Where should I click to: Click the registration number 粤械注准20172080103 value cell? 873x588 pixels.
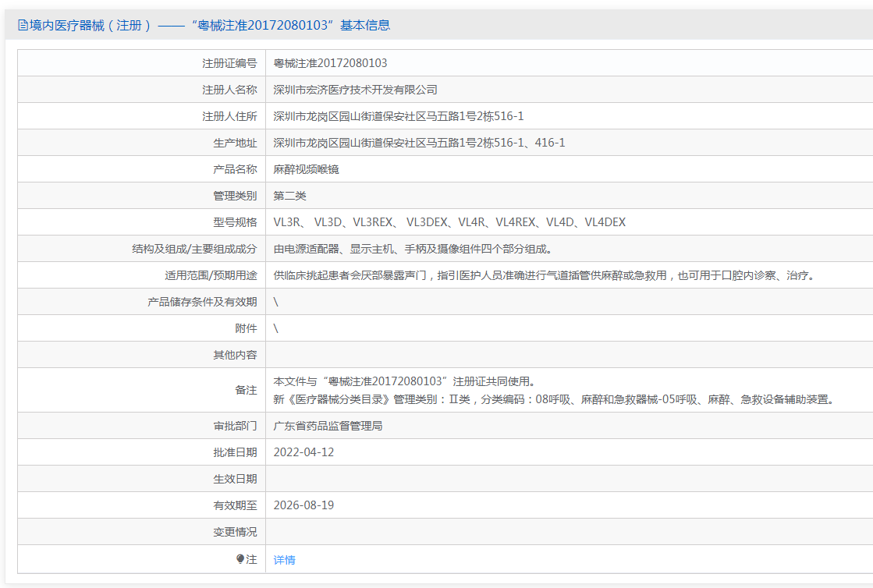330,63
